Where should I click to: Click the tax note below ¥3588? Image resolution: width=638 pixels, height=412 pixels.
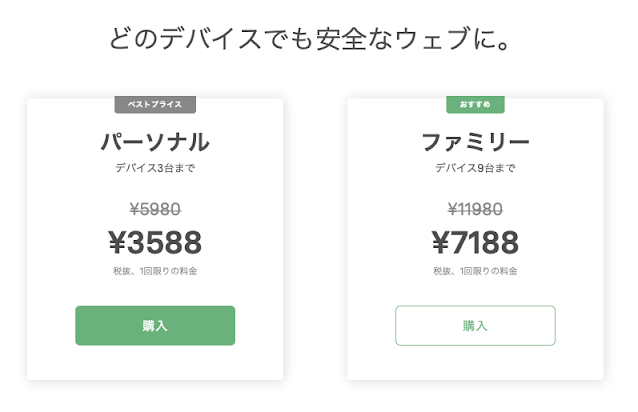155,271
